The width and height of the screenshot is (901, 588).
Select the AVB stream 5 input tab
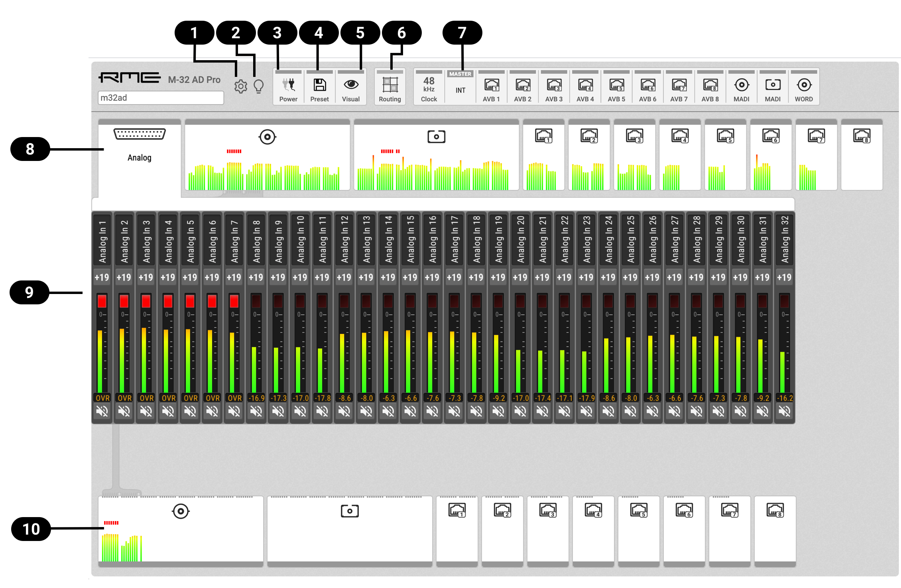(725, 153)
